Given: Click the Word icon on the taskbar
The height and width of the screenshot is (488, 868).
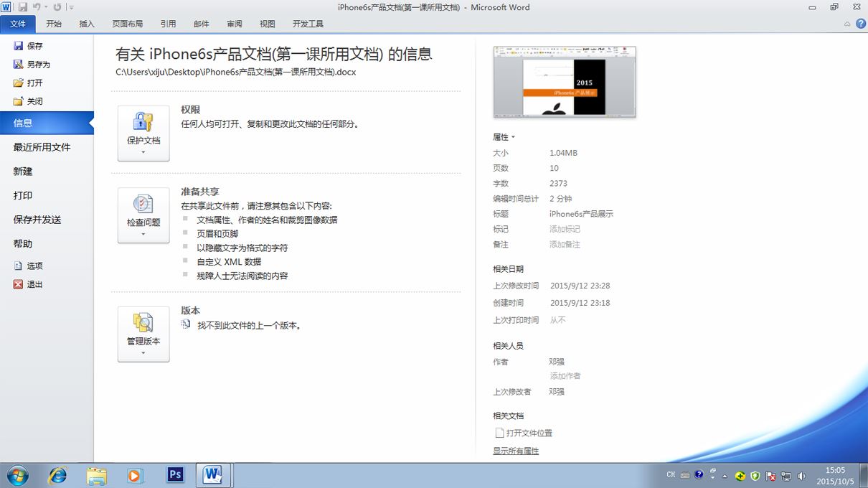Looking at the screenshot, I should (213, 475).
